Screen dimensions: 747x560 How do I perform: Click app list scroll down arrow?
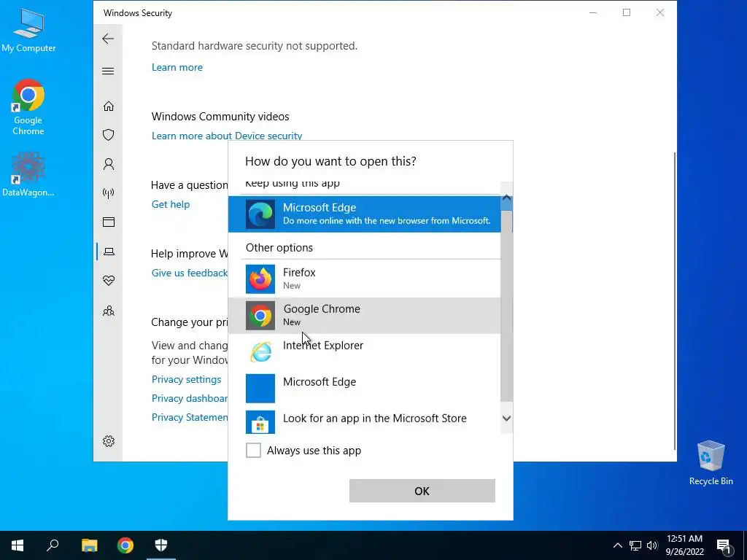(507, 418)
